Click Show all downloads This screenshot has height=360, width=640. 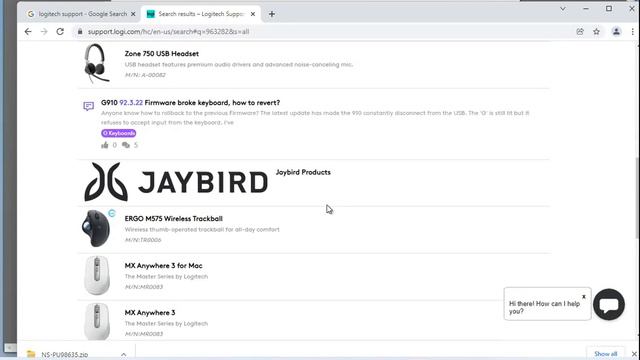point(605,354)
